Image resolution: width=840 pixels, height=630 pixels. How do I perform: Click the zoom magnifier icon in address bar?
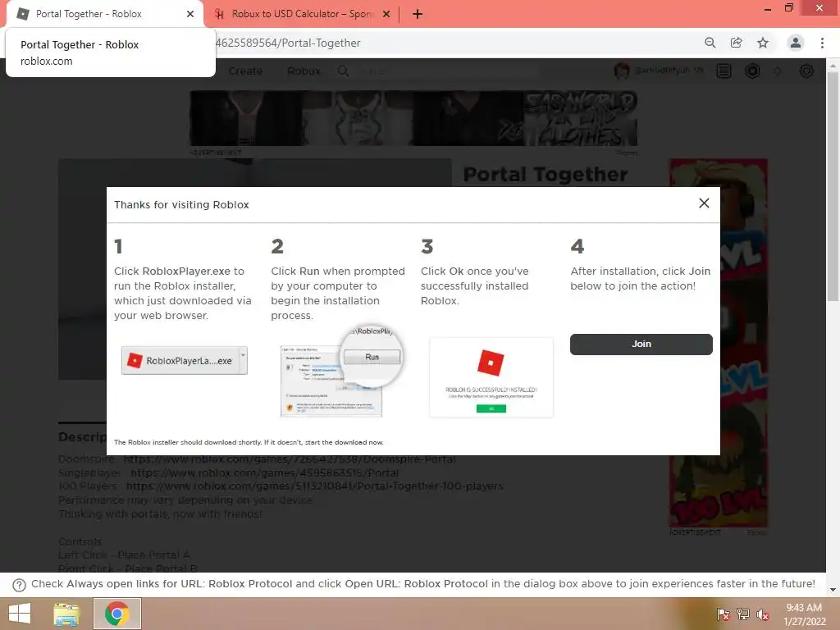coord(710,43)
